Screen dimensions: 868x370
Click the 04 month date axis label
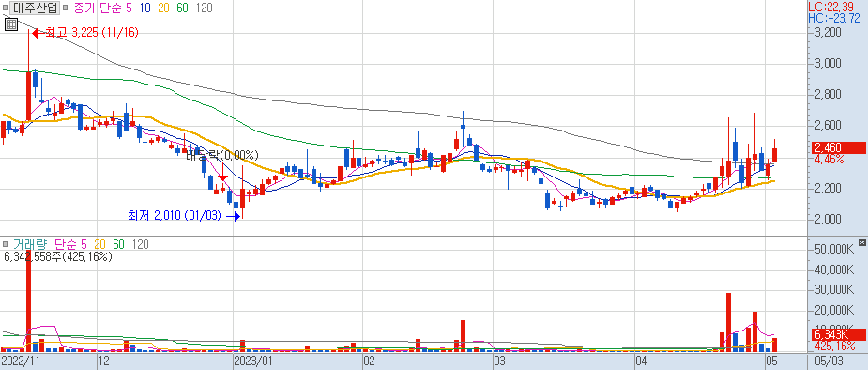(x=642, y=362)
